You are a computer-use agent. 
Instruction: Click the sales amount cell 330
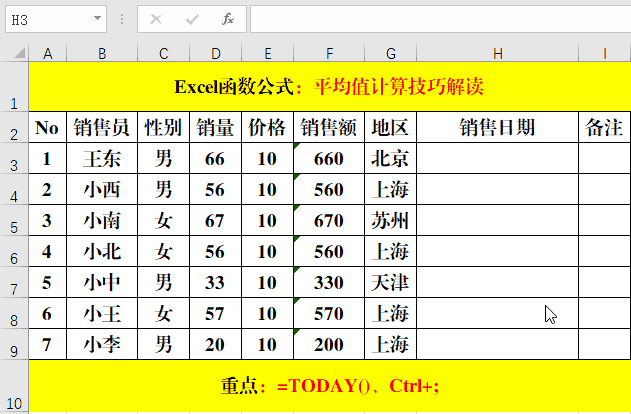(x=329, y=282)
